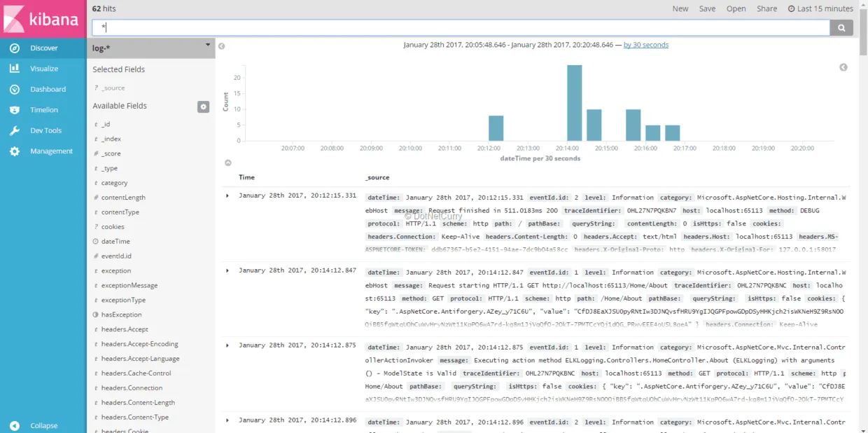Open the Discover section icon

[14, 48]
